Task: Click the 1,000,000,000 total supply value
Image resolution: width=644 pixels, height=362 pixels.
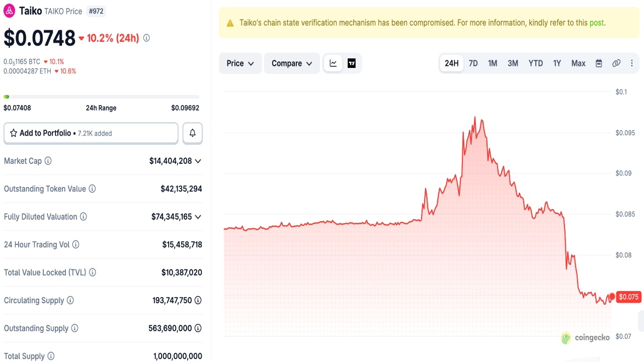Action: click(x=178, y=356)
